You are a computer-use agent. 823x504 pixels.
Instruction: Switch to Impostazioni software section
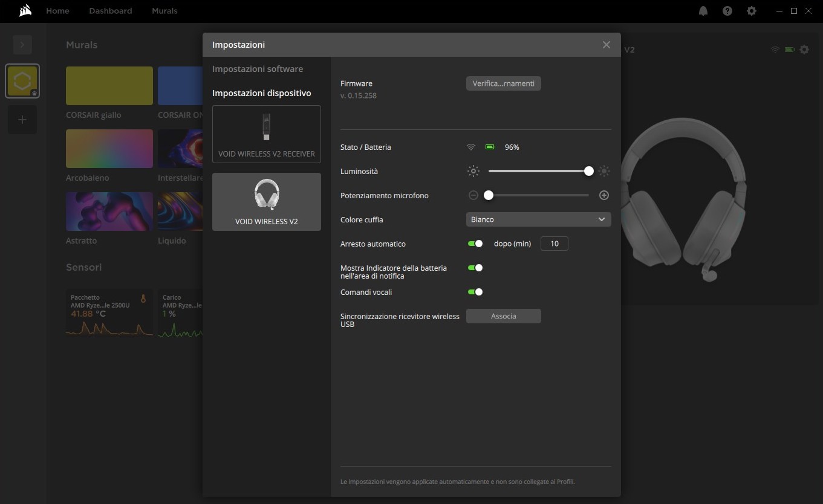(258, 69)
